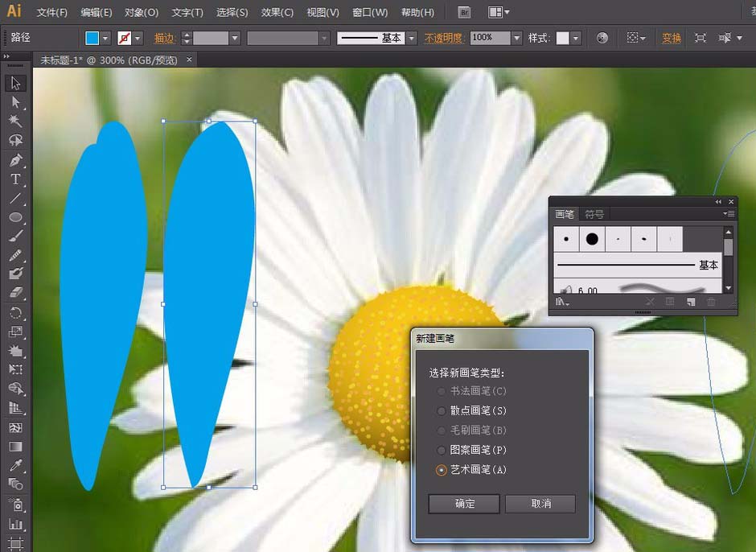Click the Recolor Artwork wheel icon
756x552 pixels.
[602, 38]
